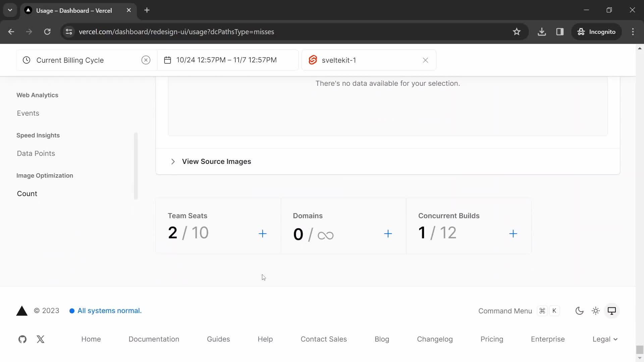Open the Enterprise footer link

click(x=548, y=339)
